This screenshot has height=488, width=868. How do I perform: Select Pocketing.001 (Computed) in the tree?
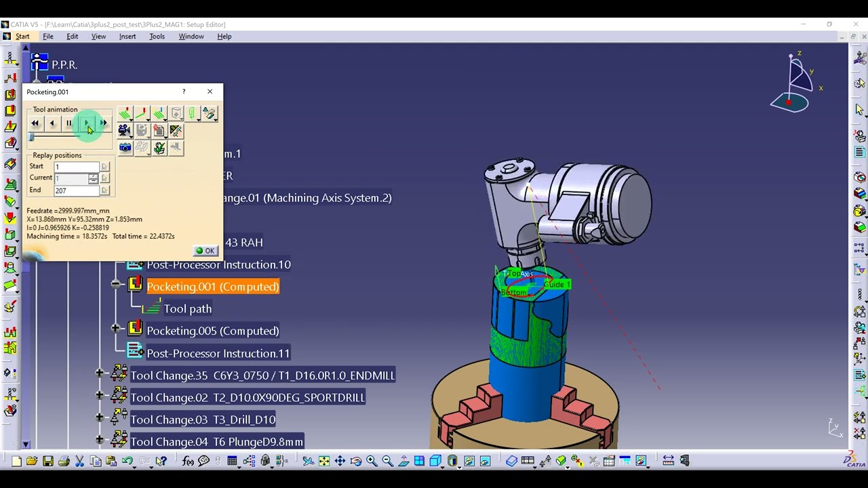(213, 287)
